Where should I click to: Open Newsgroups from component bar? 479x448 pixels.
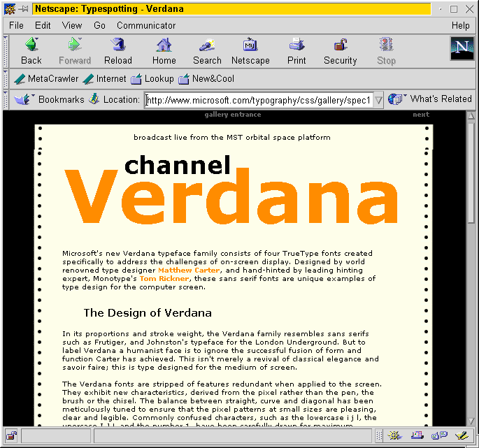[x=439, y=436]
